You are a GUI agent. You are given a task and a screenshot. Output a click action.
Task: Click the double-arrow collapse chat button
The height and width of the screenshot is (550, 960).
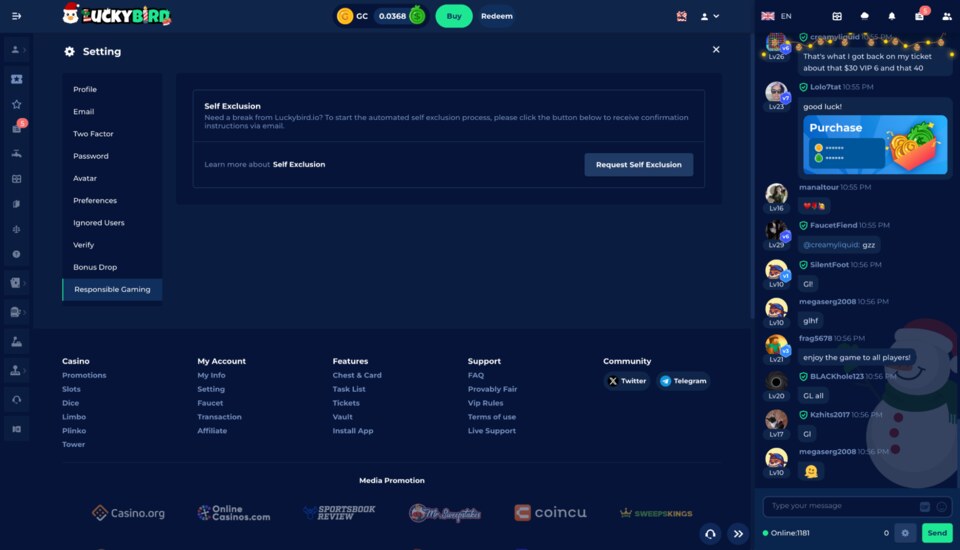738,534
